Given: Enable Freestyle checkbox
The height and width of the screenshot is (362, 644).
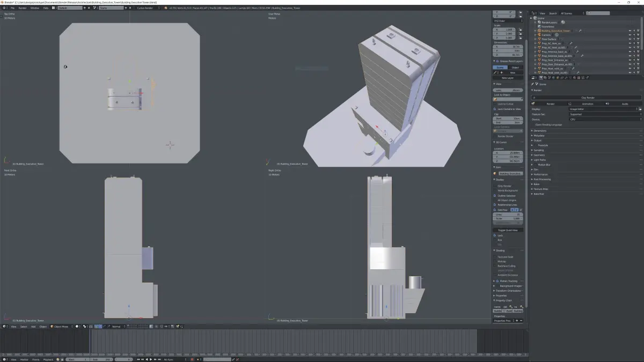Looking at the screenshot, I should pos(536,145).
